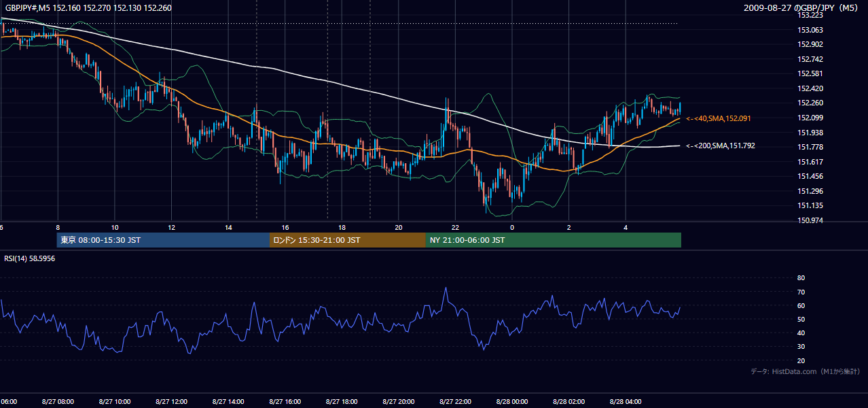The image size is (868, 408).
Task: Click RSI scale value 30
Action: click(801, 347)
